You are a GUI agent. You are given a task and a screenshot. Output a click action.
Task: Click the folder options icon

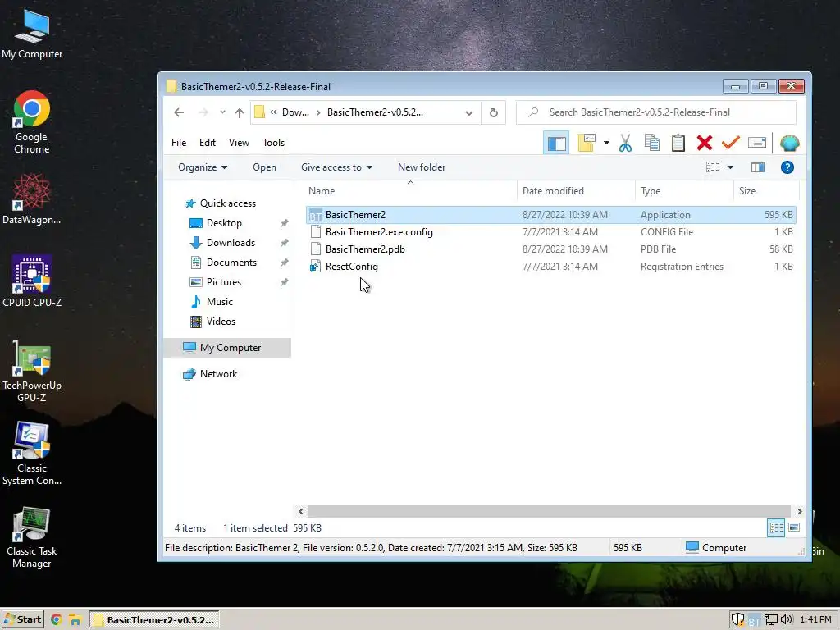pyautogui.click(x=587, y=143)
